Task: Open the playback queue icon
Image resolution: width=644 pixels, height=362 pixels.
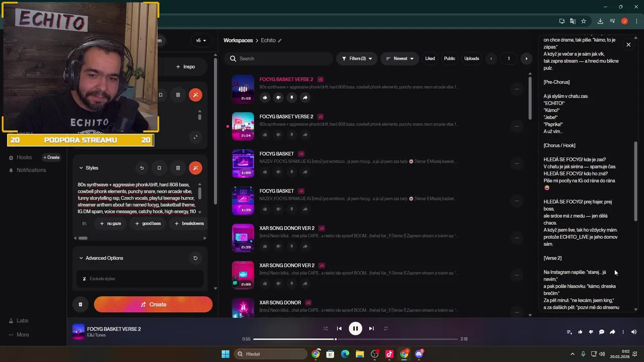Action: (570, 332)
